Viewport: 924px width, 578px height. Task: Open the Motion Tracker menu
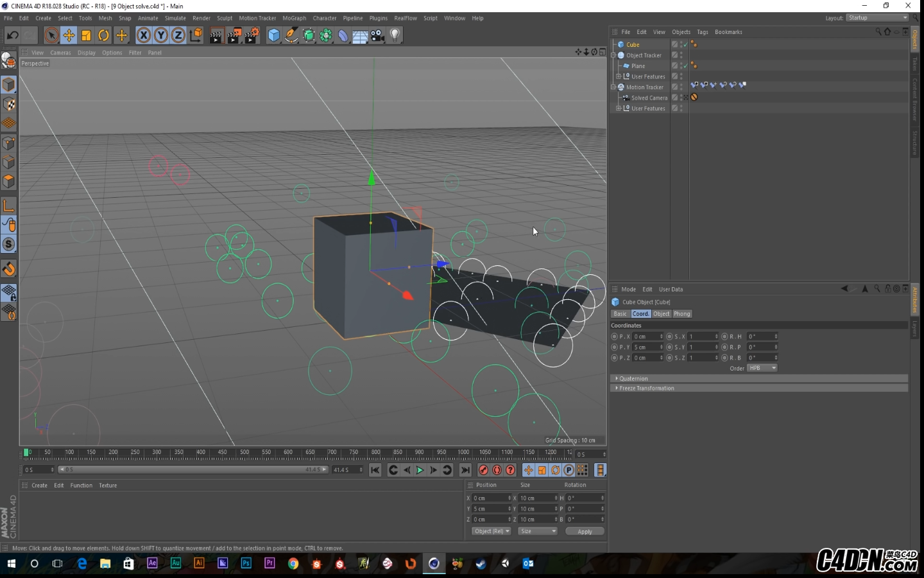257,18
